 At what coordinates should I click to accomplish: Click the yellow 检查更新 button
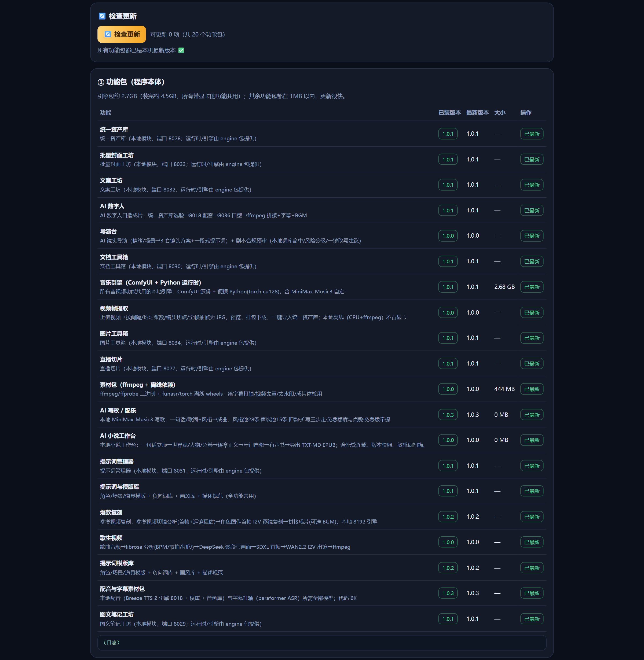click(x=122, y=34)
